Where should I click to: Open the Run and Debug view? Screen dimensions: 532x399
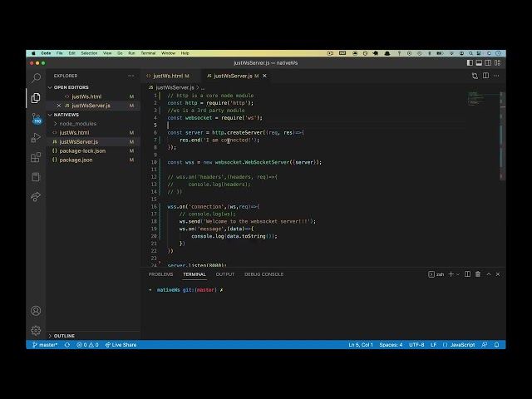point(36,137)
